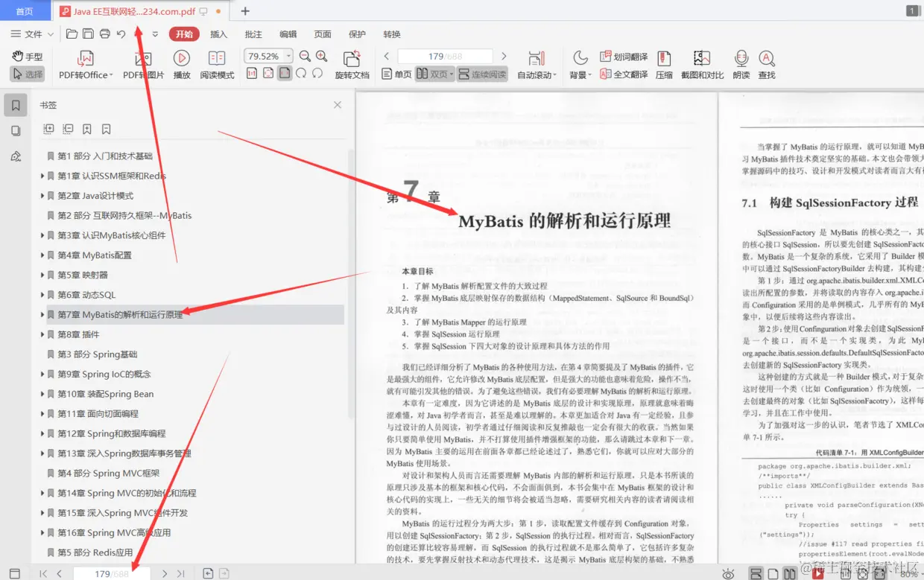
Task: Toggle 连续阅读 continuous reading
Action: pyautogui.click(x=482, y=74)
